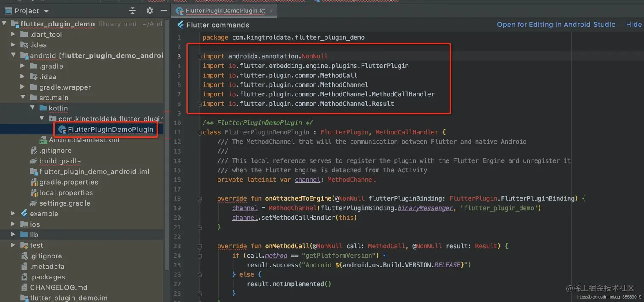Click 'result.notImplemented()' in the editor
644x302 pixels.
289,284
